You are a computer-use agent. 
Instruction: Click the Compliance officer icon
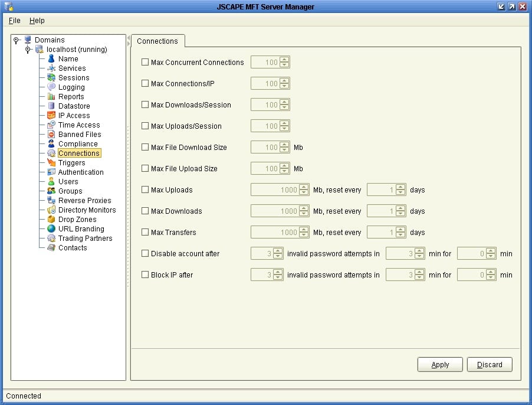[51, 144]
